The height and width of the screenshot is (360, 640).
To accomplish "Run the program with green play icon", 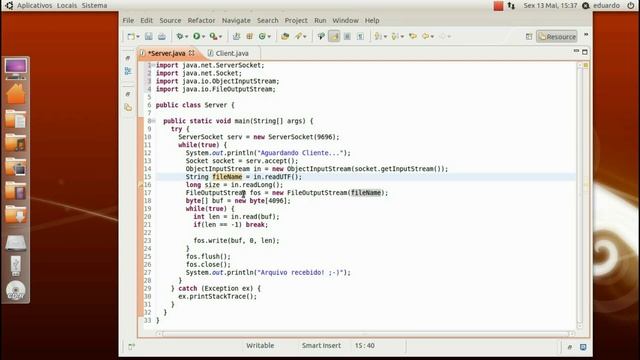I will [197, 36].
